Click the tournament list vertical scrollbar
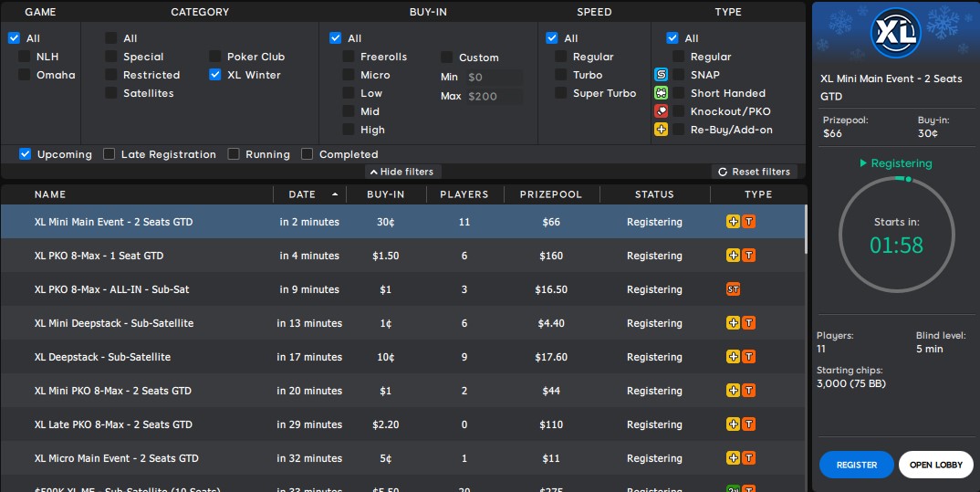Viewport: 980px width, 492px height. tap(806, 229)
